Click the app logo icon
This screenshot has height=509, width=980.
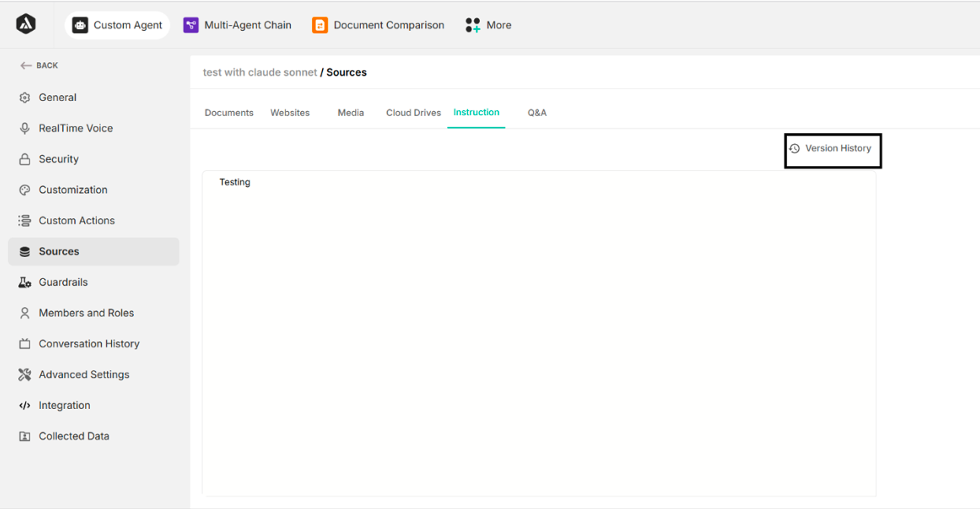26,24
